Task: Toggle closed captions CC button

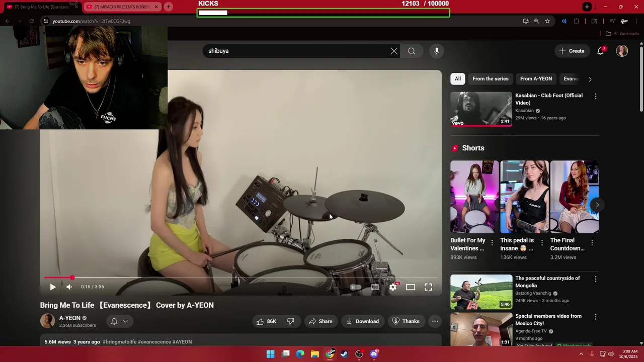Action: 375,287
